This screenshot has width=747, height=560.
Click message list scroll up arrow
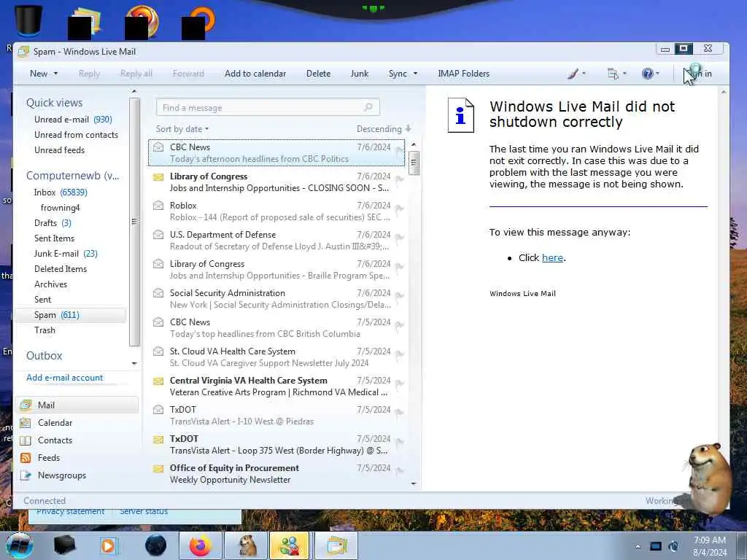414,144
